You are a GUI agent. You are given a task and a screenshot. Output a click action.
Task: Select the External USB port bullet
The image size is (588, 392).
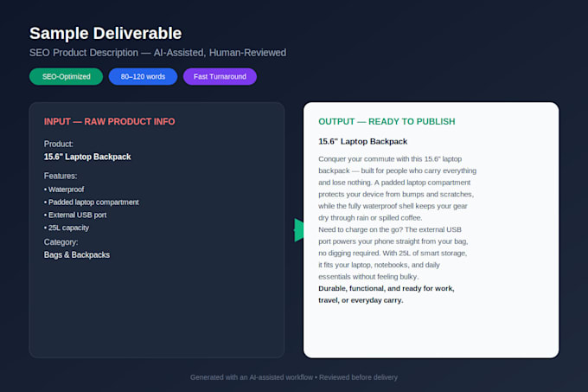(x=75, y=215)
